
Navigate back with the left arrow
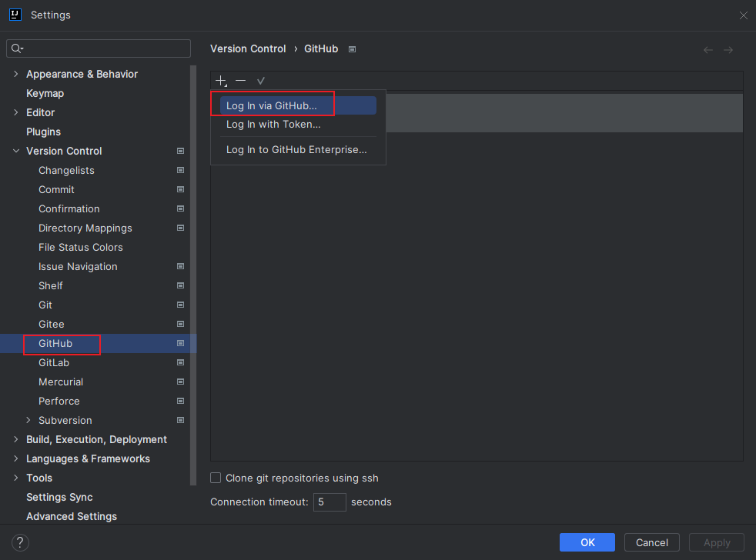pyautogui.click(x=707, y=50)
